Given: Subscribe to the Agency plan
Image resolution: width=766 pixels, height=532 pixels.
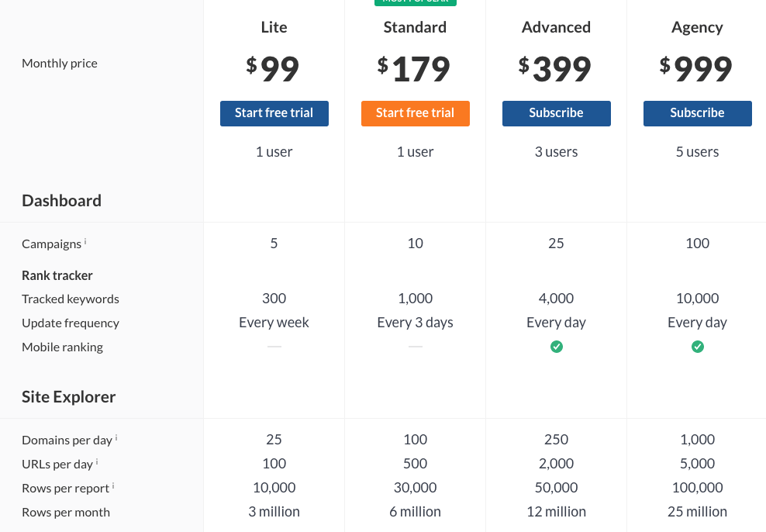Looking at the screenshot, I should pyautogui.click(x=698, y=113).
